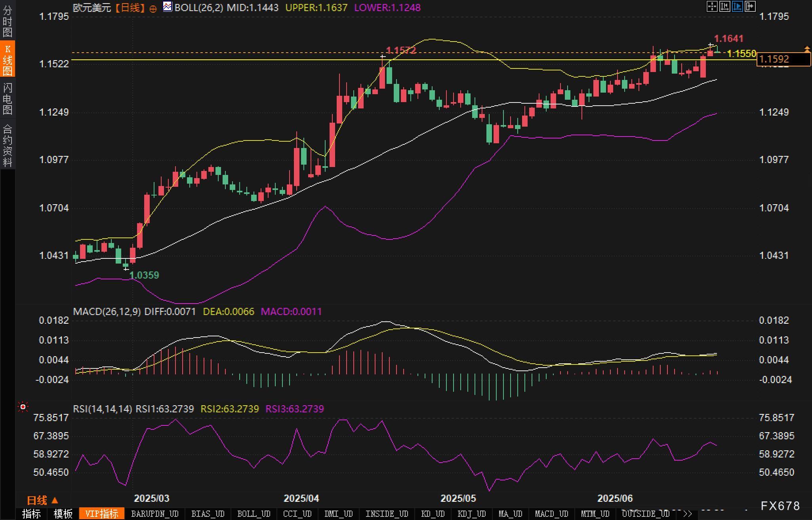
Task: Toggle the blue highlighted chart mode icon
Action: (x=738, y=6)
